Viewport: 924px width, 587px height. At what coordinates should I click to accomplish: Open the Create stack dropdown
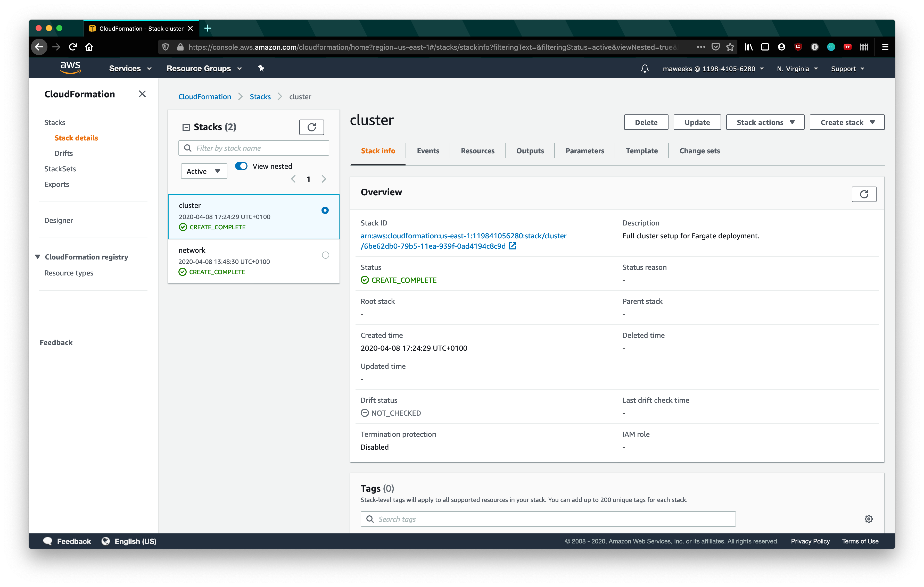click(847, 122)
